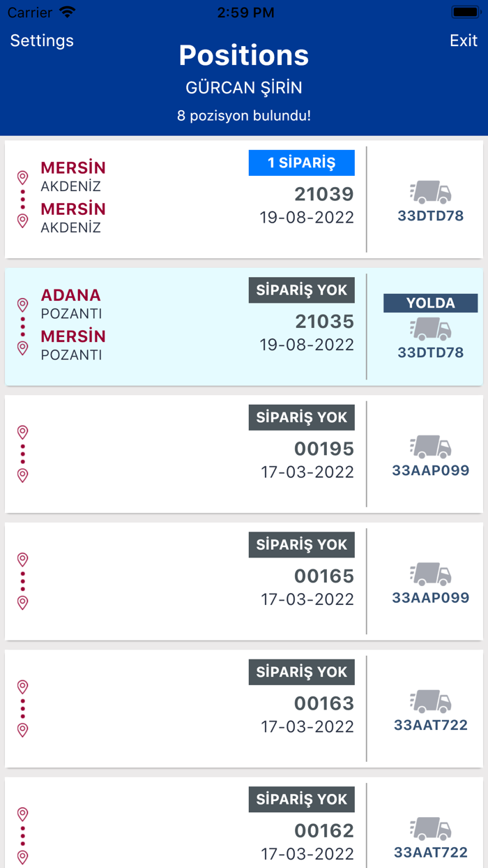Select the truck icon under the YOLDA badge
The image size is (488, 868).
pyautogui.click(x=430, y=327)
